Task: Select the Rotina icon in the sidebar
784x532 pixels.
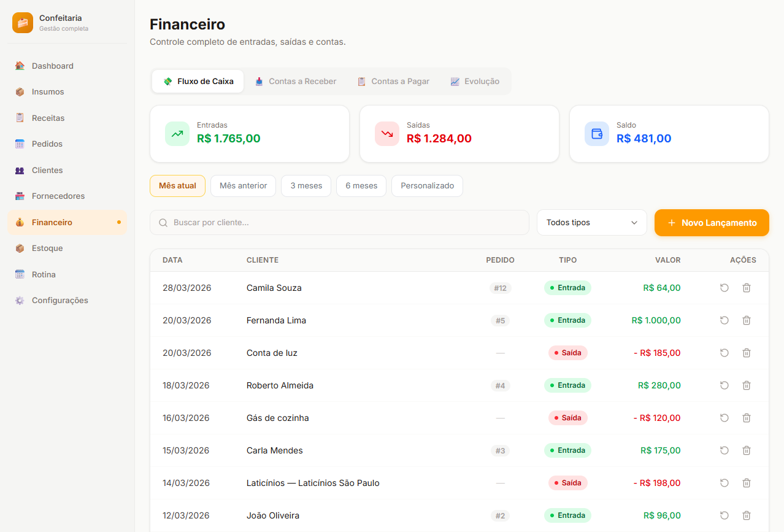Action: [x=20, y=274]
